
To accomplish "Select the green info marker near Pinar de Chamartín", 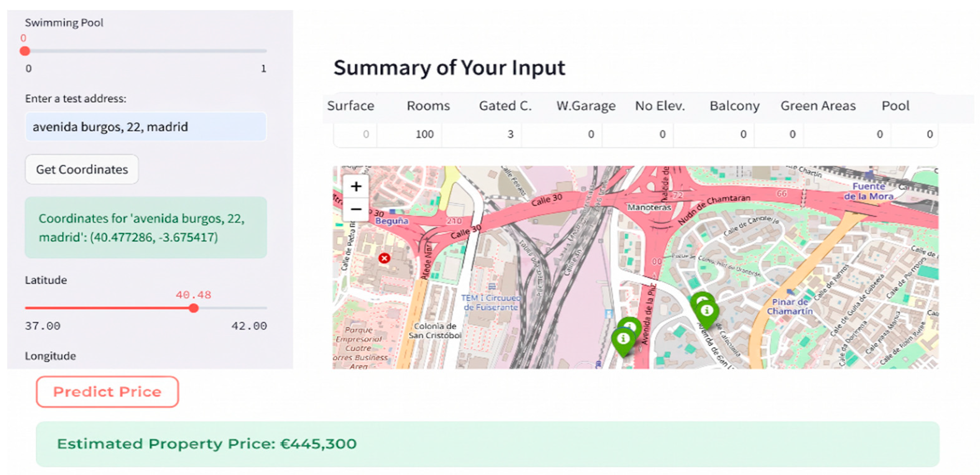I will [707, 313].
